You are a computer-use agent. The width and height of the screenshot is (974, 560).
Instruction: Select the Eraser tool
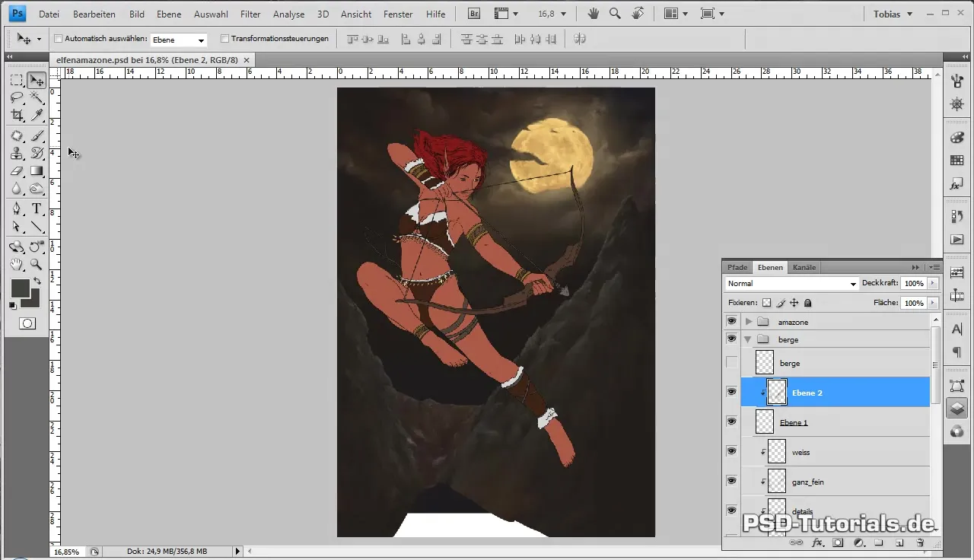coord(16,171)
